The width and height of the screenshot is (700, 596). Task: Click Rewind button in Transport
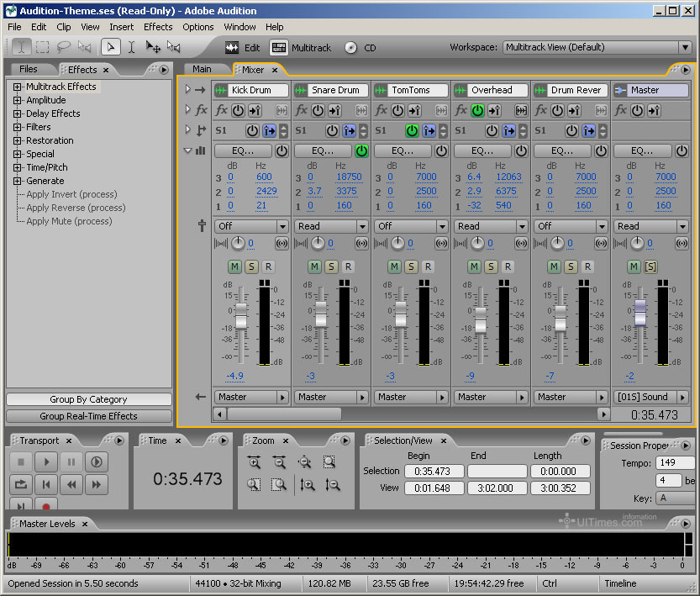pos(71,484)
